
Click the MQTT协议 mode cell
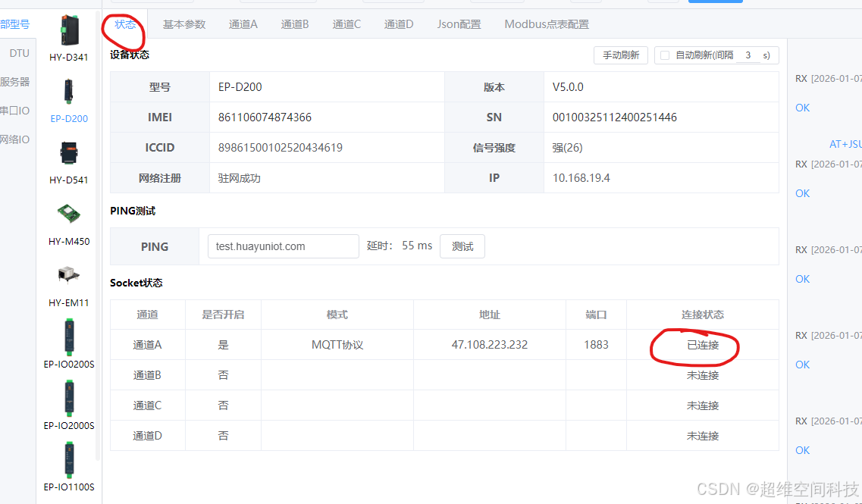point(337,345)
